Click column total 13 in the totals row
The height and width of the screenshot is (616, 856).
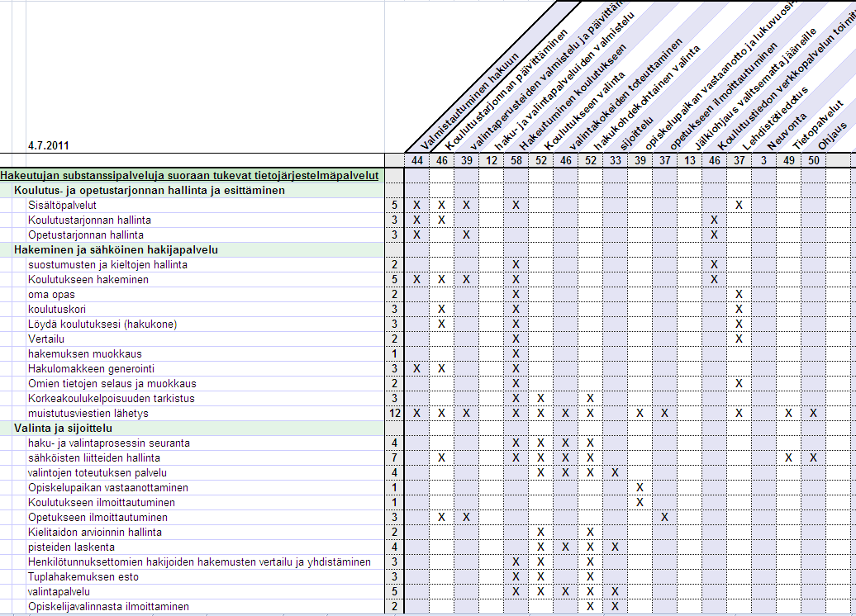[689, 160]
